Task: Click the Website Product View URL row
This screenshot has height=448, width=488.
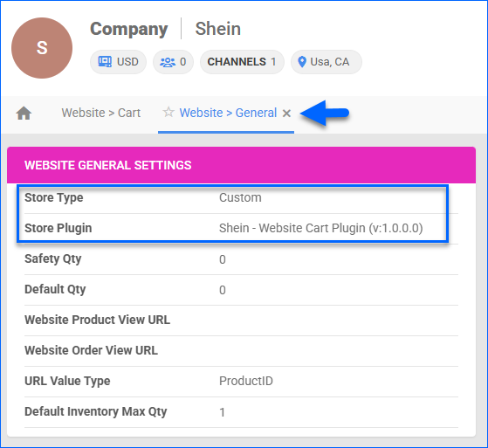Action: pos(241,320)
